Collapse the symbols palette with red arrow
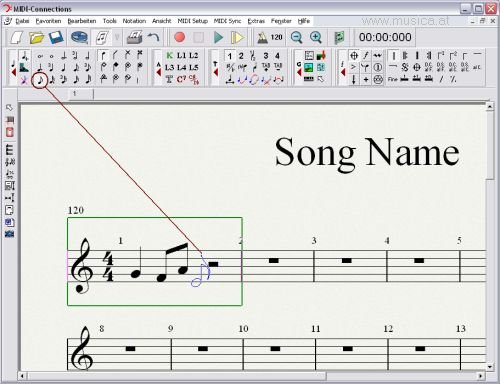Viewport: 500px width, 384px height. [x=343, y=72]
